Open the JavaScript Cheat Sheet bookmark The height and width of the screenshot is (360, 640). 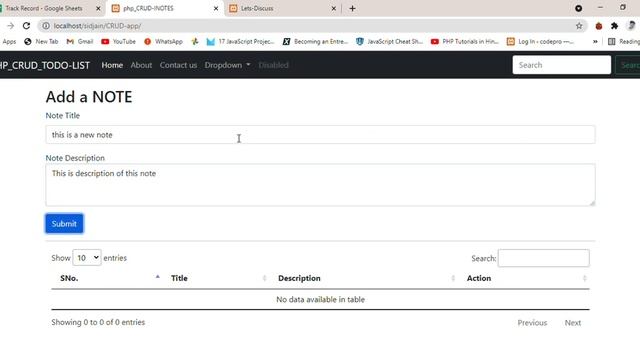[389, 42]
